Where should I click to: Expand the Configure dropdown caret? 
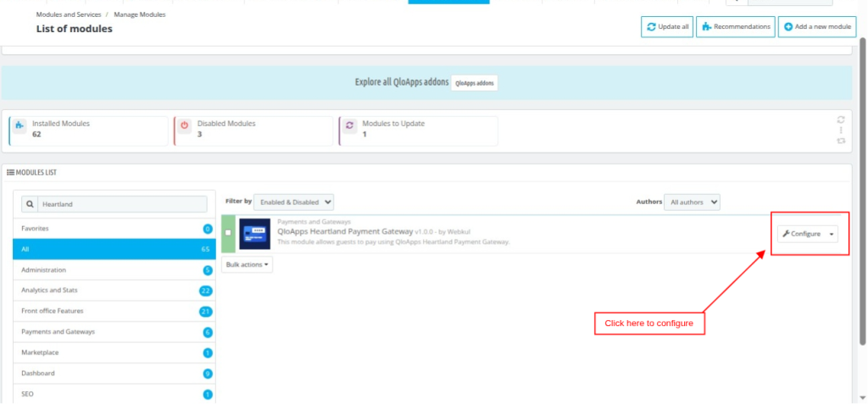tap(832, 234)
